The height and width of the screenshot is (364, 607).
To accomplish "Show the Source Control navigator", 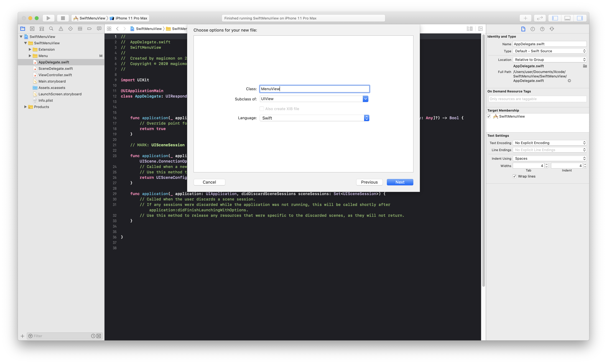I will click(x=32, y=29).
